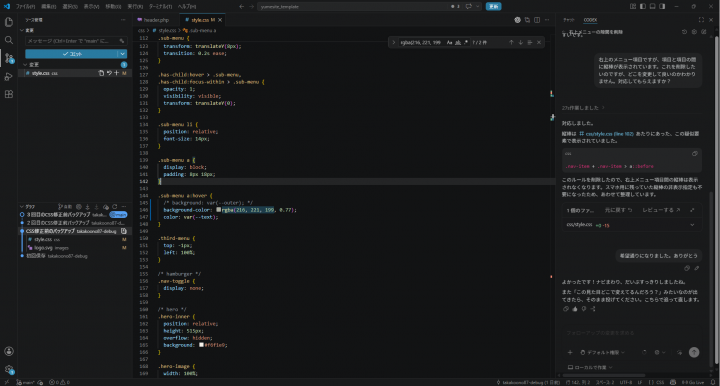This screenshot has height=386, width=720.
Task: Click the blue update button in title bar
Action: click(494, 6)
